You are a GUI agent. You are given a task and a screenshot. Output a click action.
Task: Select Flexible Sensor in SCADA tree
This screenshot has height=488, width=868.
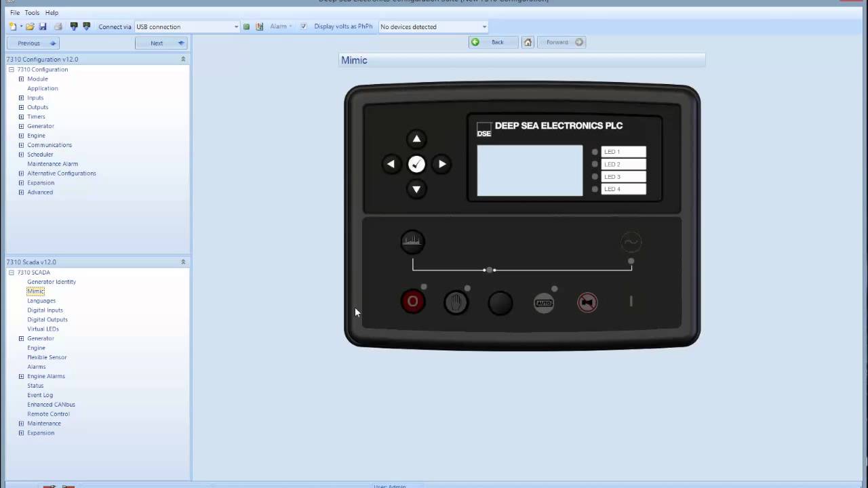coord(47,357)
